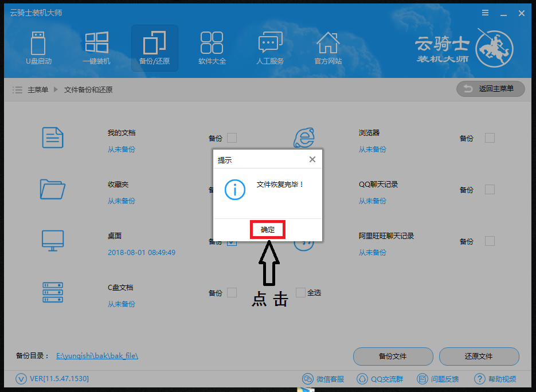The width and height of the screenshot is (536, 392).
Task: Check 备份 box for QQ聊天记录
Action: coord(490,190)
